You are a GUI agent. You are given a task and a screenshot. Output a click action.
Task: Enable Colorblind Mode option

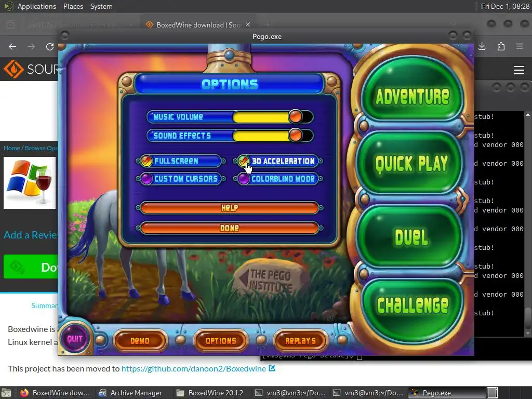[x=243, y=179]
